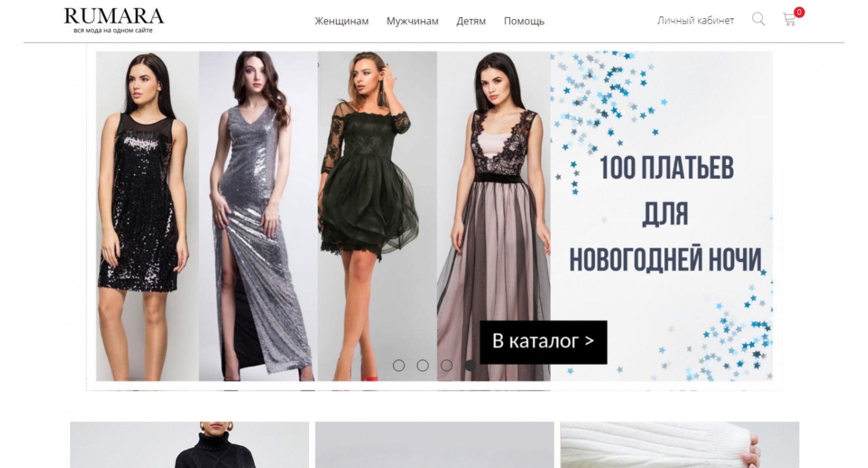This screenshot has height=468, width=868.
Task: Click the RUMARA logo
Action: click(x=114, y=20)
